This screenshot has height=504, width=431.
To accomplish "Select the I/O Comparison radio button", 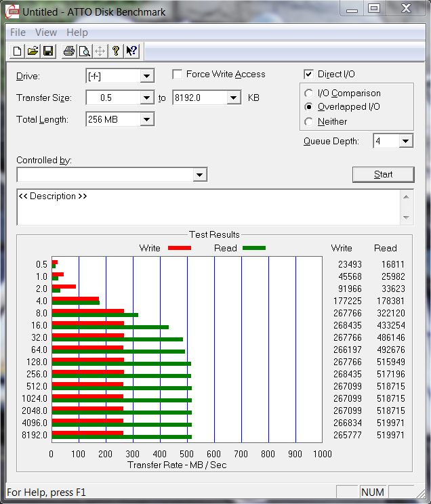I will click(309, 93).
